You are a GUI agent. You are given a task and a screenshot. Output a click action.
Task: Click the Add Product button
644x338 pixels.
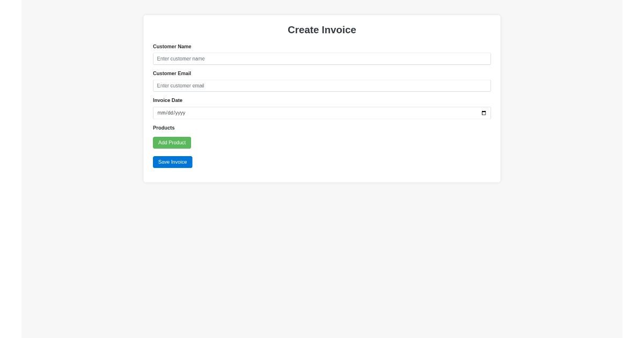172,143
